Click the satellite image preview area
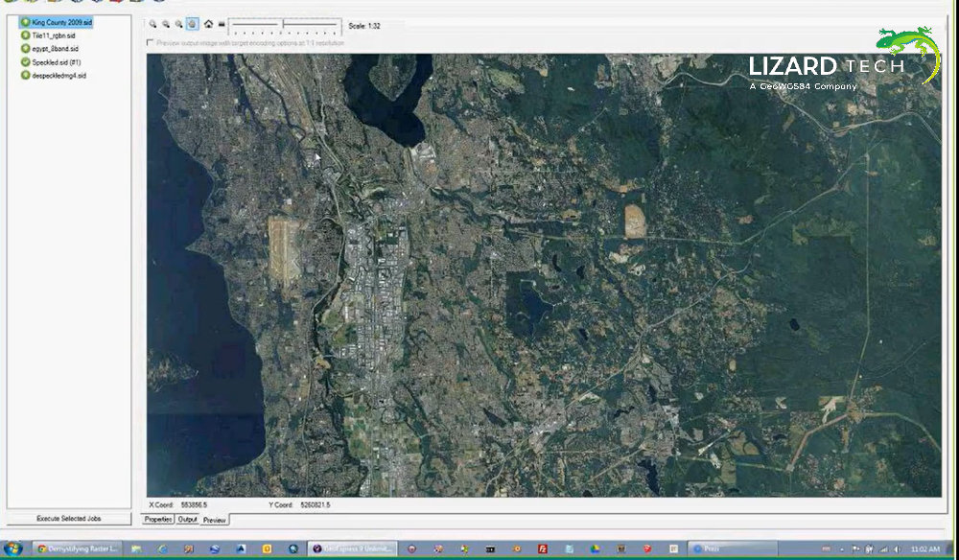This screenshot has height=560, width=959. (x=544, y=275)
